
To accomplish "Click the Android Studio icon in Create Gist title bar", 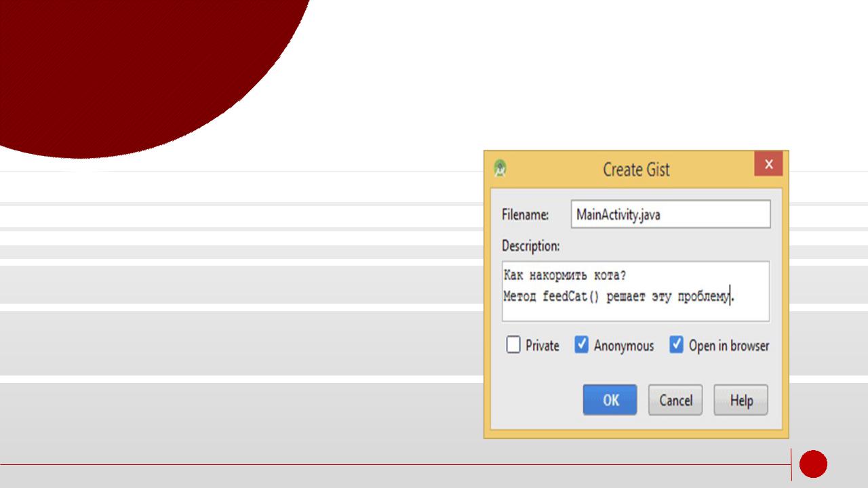I will [x=500, y=168].
